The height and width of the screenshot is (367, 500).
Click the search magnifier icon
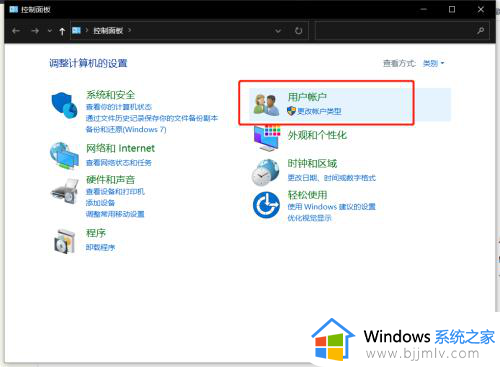pyautogui.click(x=480, y=31)
